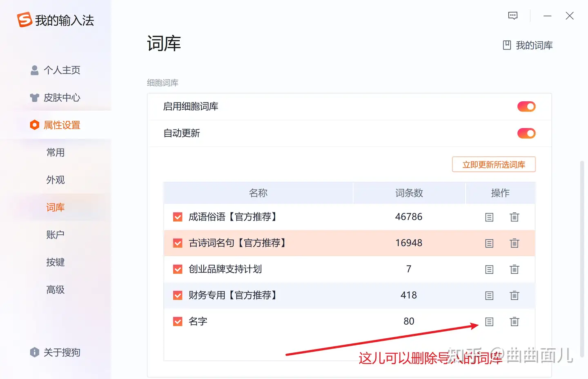Delete 财务专用 dictionary trash icon

point(514,295)
